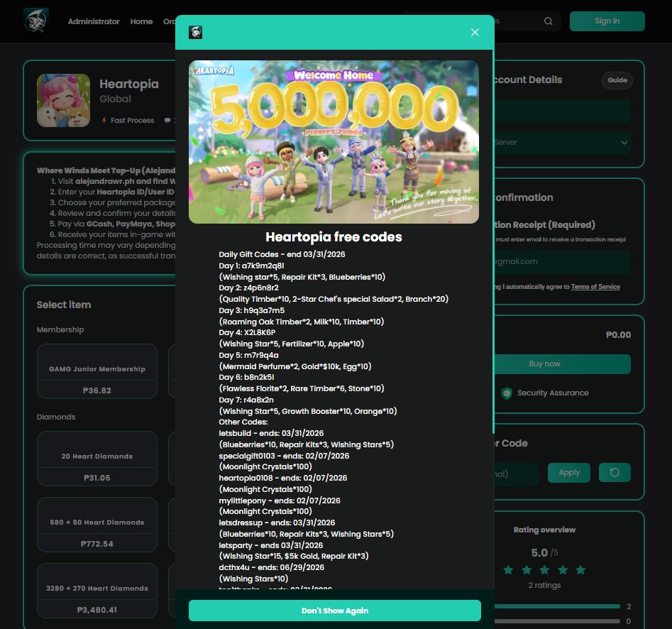Viewport: 672px width, 629px height.
Task: Click Don't Show Again button
Action: pos(335,611)
